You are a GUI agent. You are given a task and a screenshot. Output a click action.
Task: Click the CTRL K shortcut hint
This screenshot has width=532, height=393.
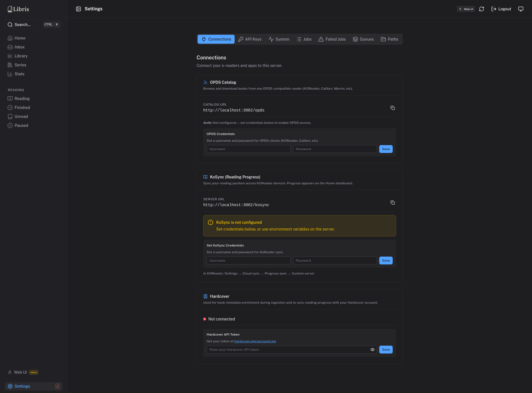coord(52,25)
